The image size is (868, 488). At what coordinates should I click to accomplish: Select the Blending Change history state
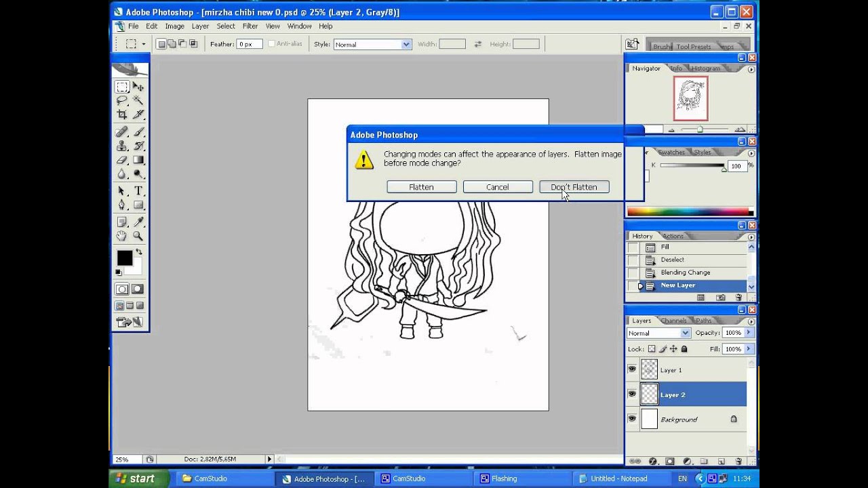pyautogui.click(x=686, y=272)
